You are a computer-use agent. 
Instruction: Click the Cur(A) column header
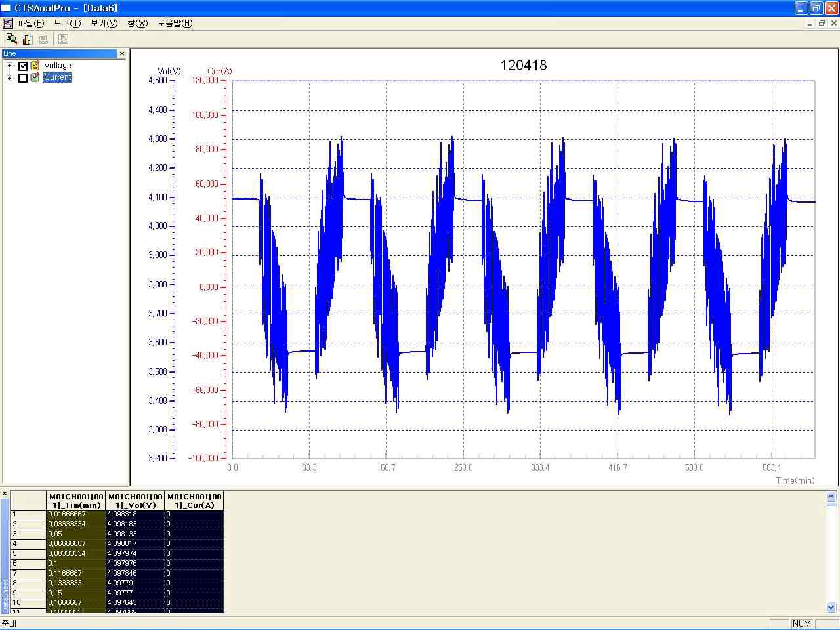pos(194,501)
